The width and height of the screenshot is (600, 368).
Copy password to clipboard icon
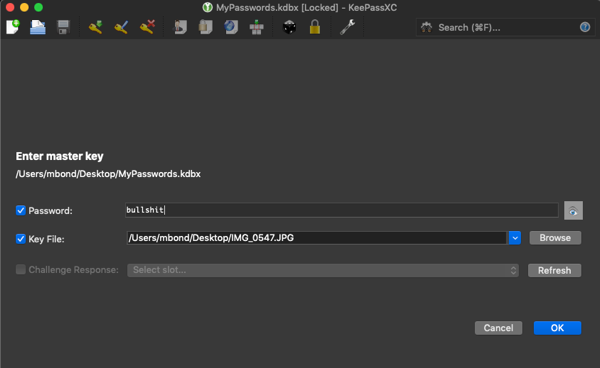click(x=205, y=27)
